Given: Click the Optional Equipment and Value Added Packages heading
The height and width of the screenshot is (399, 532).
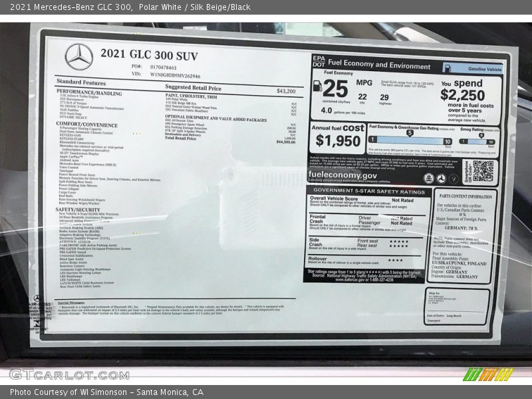Looking at the screenshot, I should pos(215,118).
